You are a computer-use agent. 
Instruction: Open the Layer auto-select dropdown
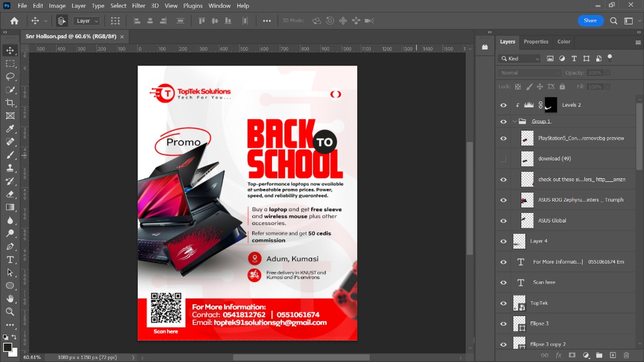point(87,21)
